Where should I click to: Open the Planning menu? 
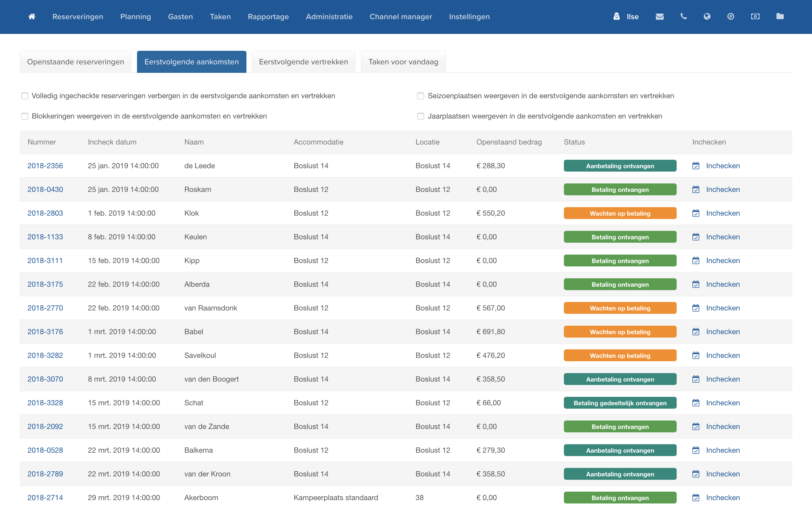pyautogui.click(x=136, y=16)
